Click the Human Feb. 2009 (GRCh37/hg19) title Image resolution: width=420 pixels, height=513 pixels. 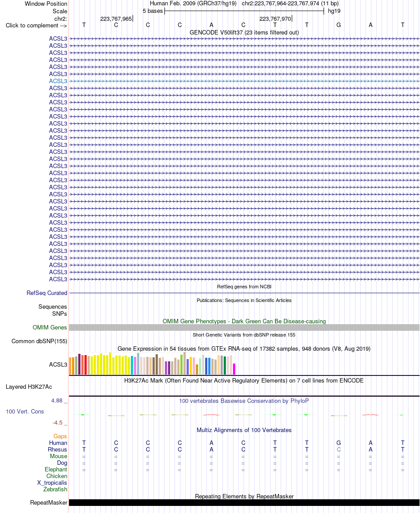(193, 4)
